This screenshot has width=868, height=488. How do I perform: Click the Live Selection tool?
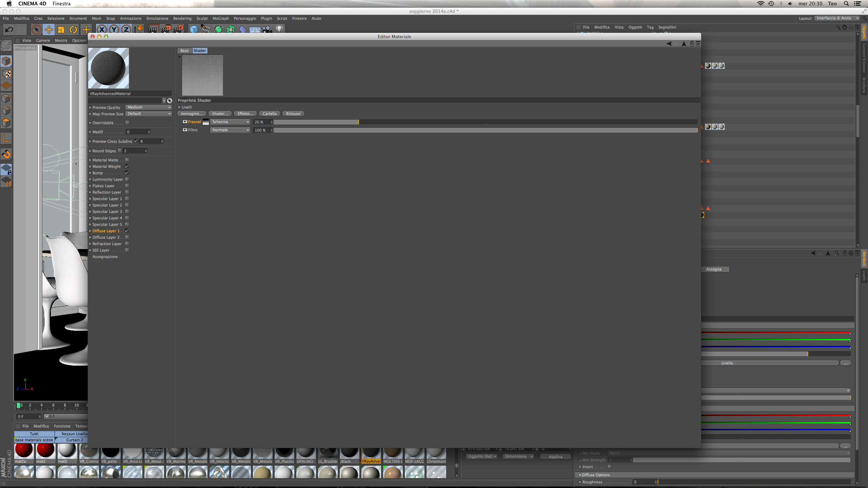point(36,30)
